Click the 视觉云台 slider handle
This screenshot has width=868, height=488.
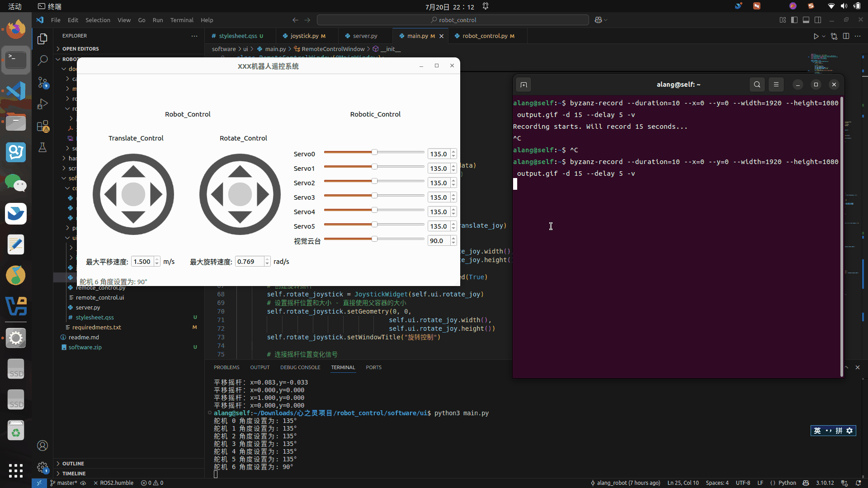pyautogui.click(x=374, y=239)
